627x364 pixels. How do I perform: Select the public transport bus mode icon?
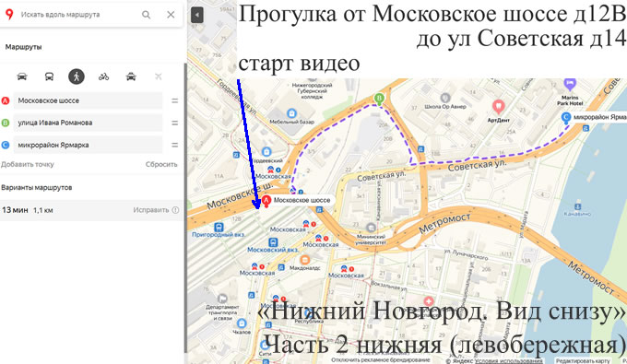pyautogui.click(x=49, y=76)
